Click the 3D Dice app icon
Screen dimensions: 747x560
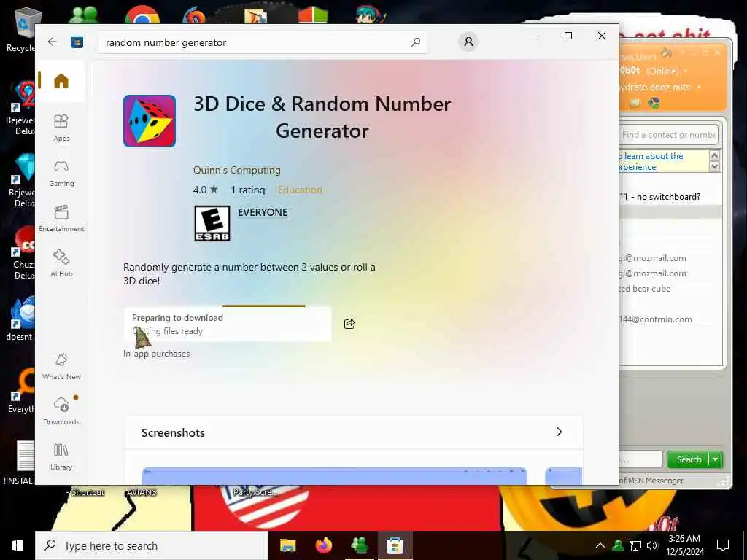point(150,121)
